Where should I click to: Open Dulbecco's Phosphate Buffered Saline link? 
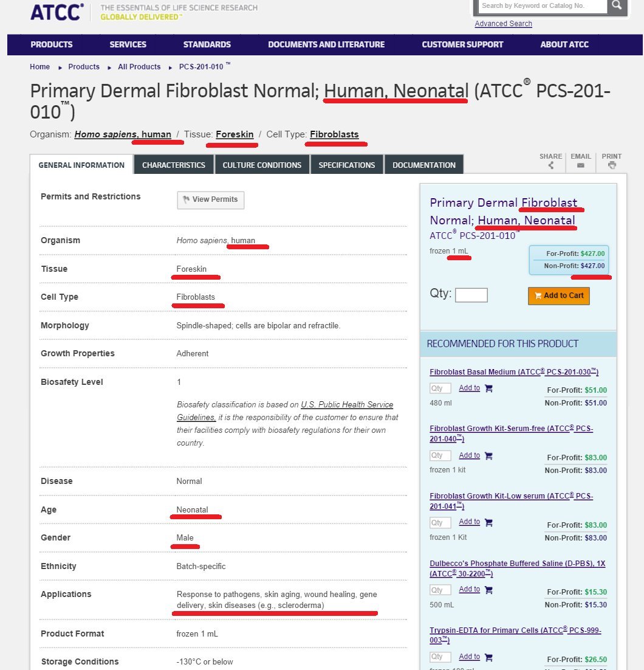coord(517,568)
